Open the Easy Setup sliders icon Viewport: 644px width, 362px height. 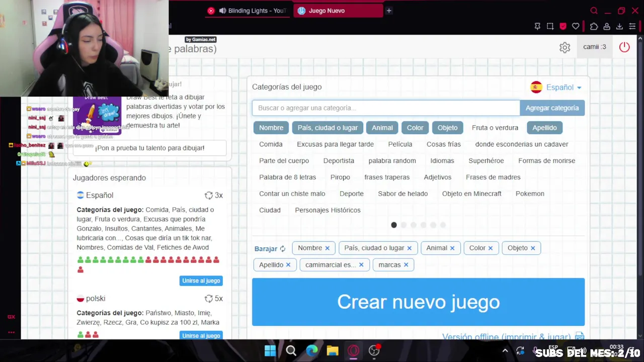pyautogui.click(x=632, y=26)
